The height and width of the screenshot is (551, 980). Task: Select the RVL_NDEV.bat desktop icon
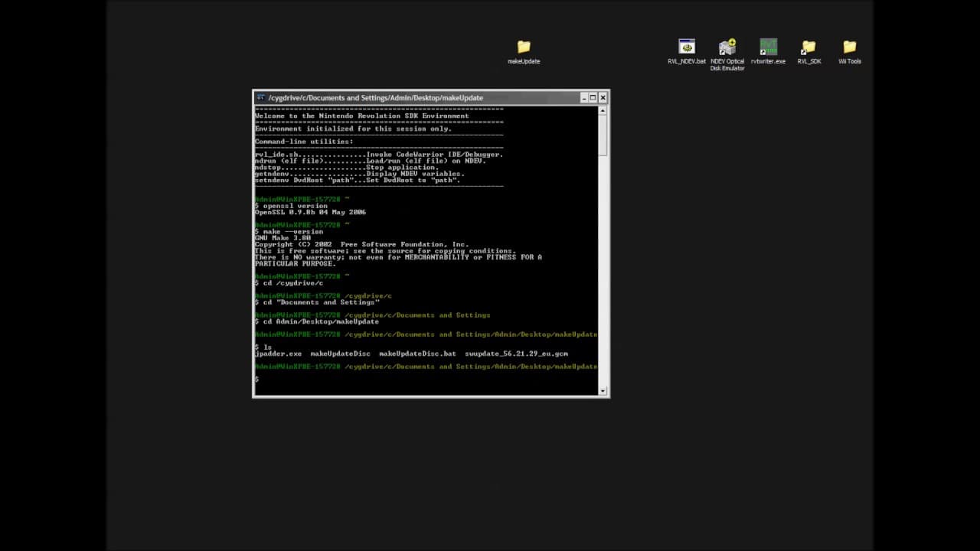(687, 52)
